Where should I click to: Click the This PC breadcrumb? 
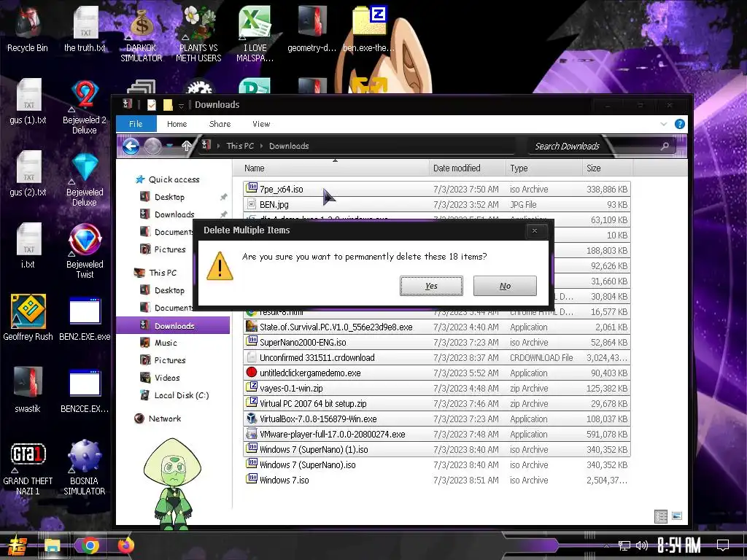[239, 146]
